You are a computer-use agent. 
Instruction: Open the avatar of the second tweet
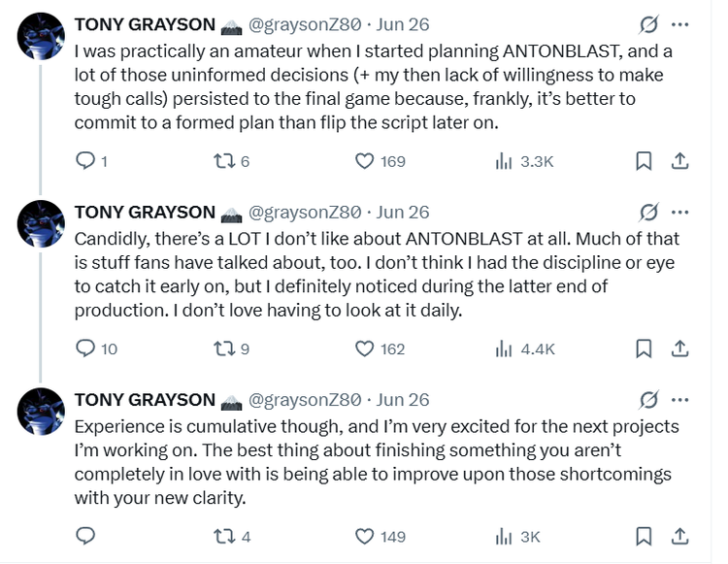(42, 223)
